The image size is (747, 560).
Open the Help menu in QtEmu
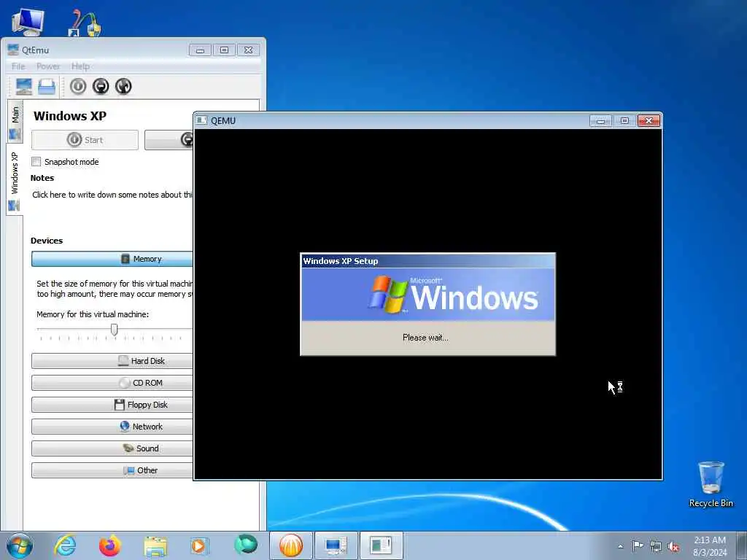click(80, 66)
